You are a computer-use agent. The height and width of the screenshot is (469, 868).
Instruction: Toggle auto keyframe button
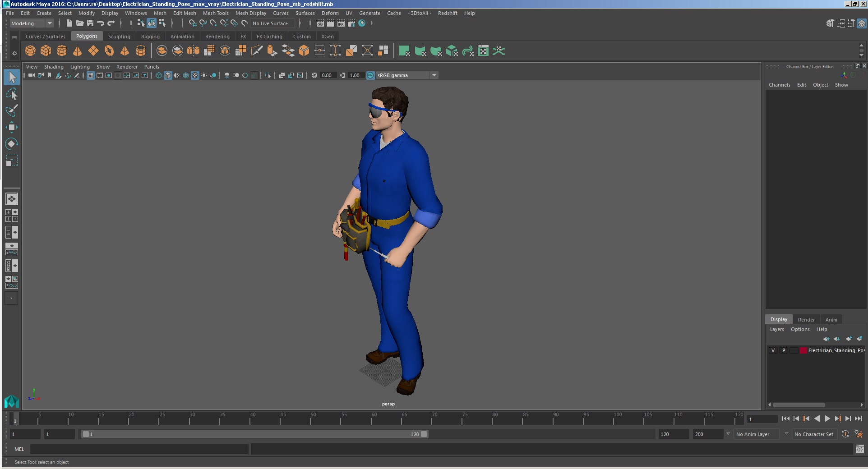845,434
